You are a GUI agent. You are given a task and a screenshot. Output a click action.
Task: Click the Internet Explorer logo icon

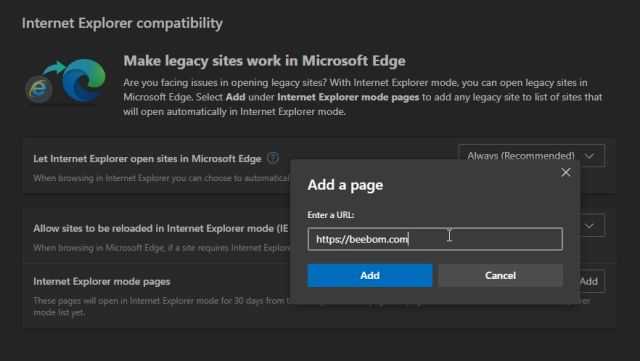pos(39,89)
